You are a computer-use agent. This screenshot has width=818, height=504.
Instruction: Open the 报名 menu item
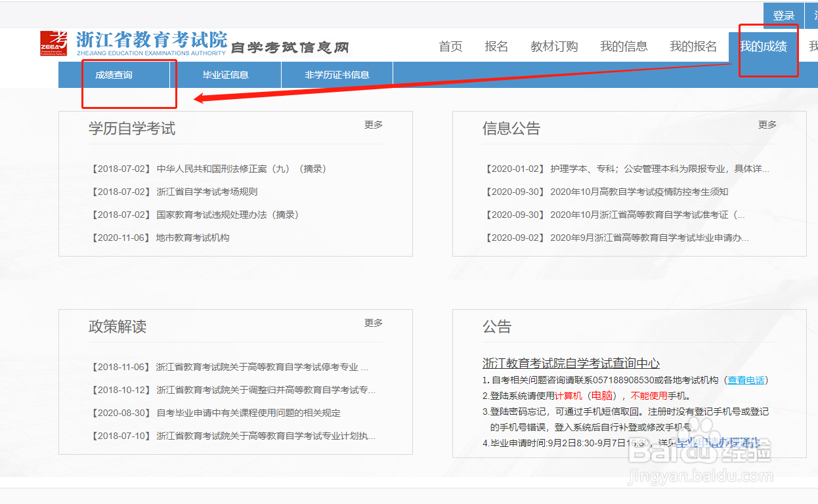click(x=497, y=46)
